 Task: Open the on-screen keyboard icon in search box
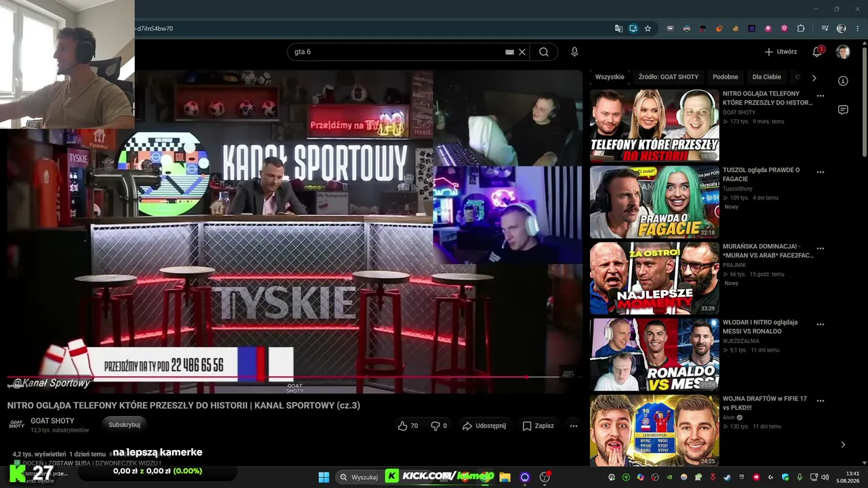[x=509, y=52]
